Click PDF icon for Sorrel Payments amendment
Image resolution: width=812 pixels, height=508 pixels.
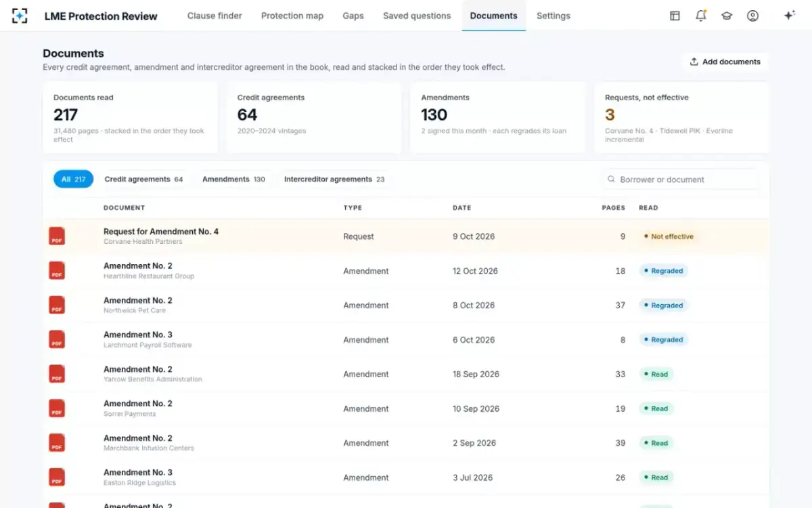click(x=57, y=408)
